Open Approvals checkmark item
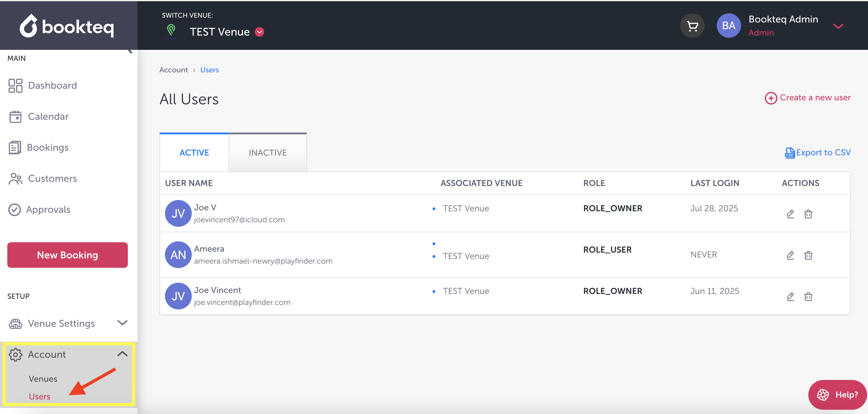This screenshot has width=868, height=414. tap(48, 209)
